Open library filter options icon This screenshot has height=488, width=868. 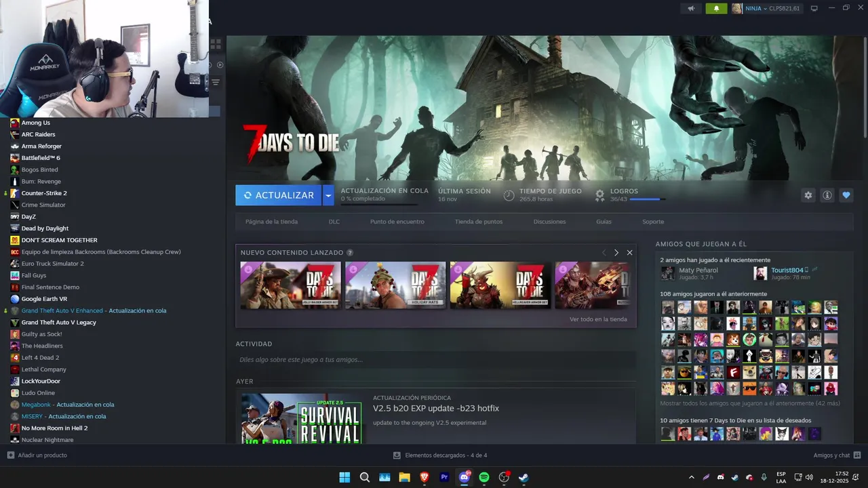pos(216,82)
